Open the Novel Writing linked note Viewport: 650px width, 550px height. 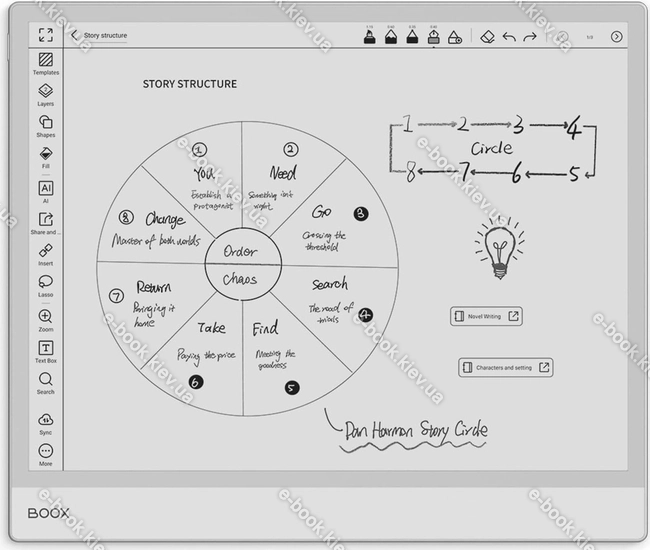point(486,316)
